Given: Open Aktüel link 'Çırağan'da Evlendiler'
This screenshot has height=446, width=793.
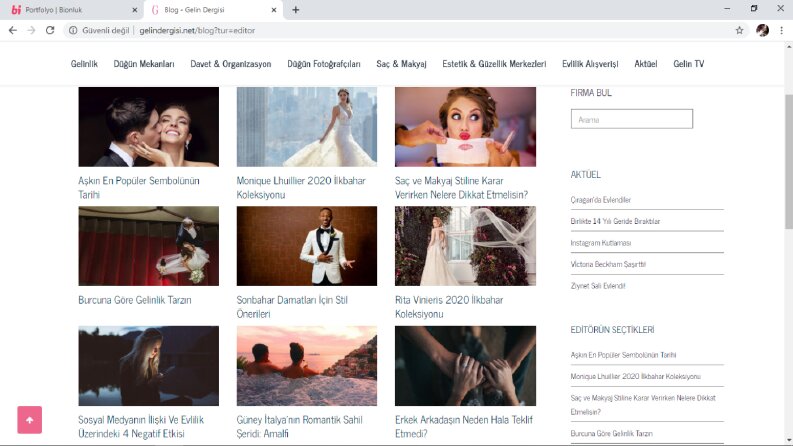Looking at the screenshot, I should [x=600, y=200].
